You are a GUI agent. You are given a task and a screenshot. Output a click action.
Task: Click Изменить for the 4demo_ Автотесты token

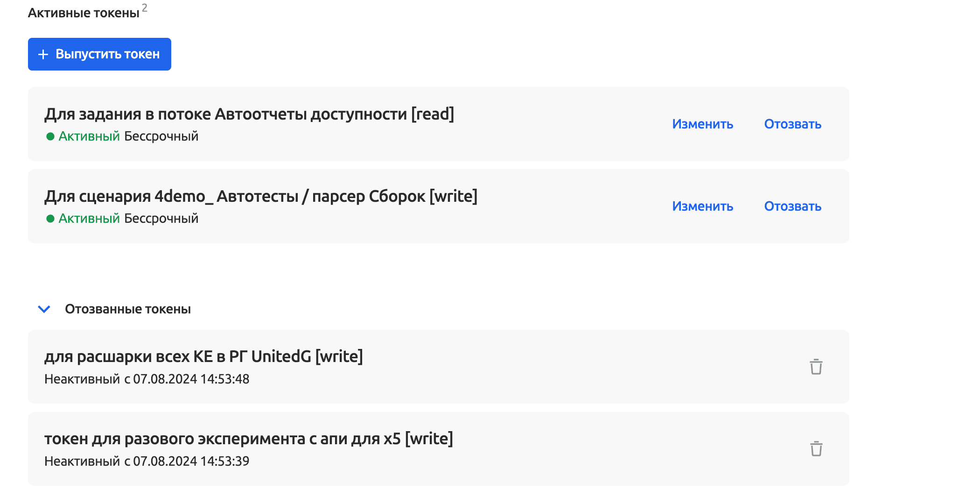coord(702,206)
